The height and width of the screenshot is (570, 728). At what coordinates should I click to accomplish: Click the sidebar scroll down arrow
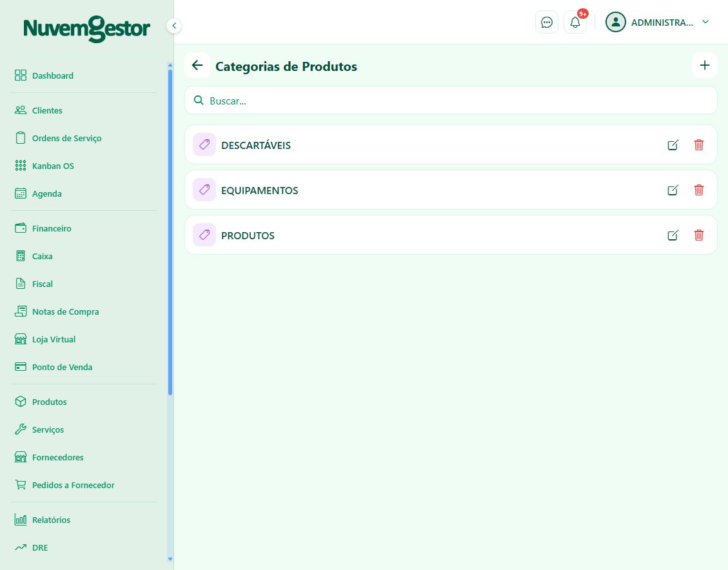point(170,559)
